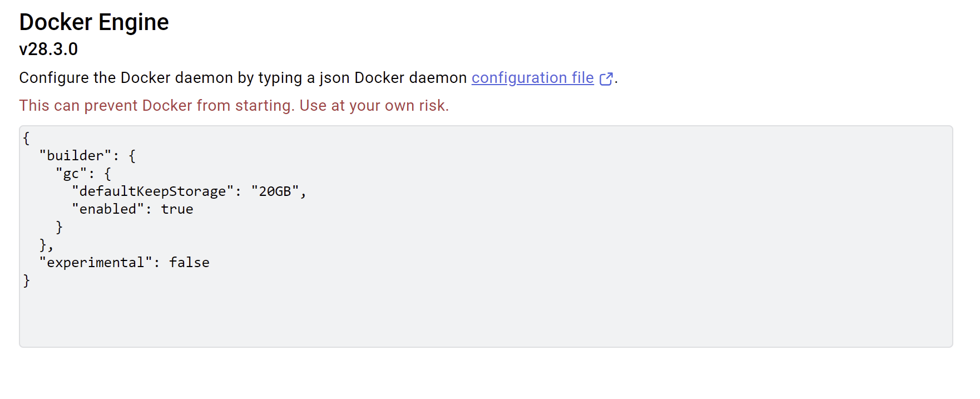Place cursor on the "enabled" key

pyautogui.click(x=108, y=209)
